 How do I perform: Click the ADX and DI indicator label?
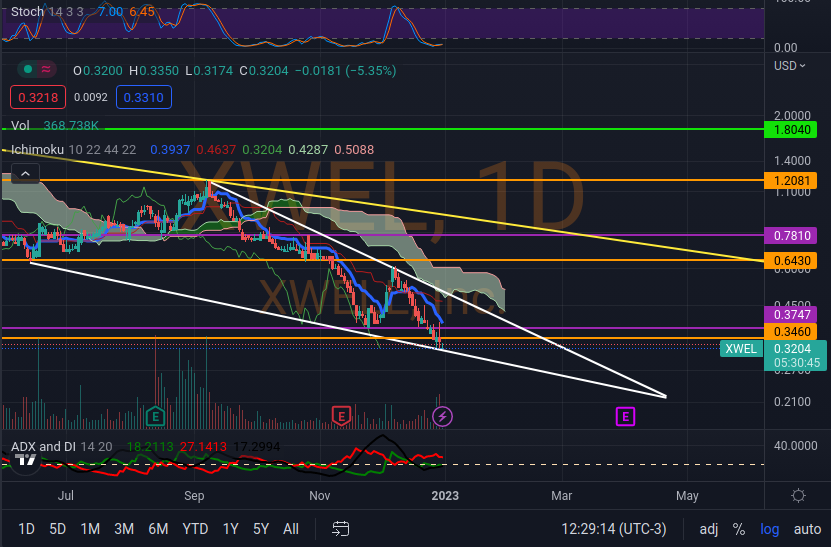click(x=43, y=446)
